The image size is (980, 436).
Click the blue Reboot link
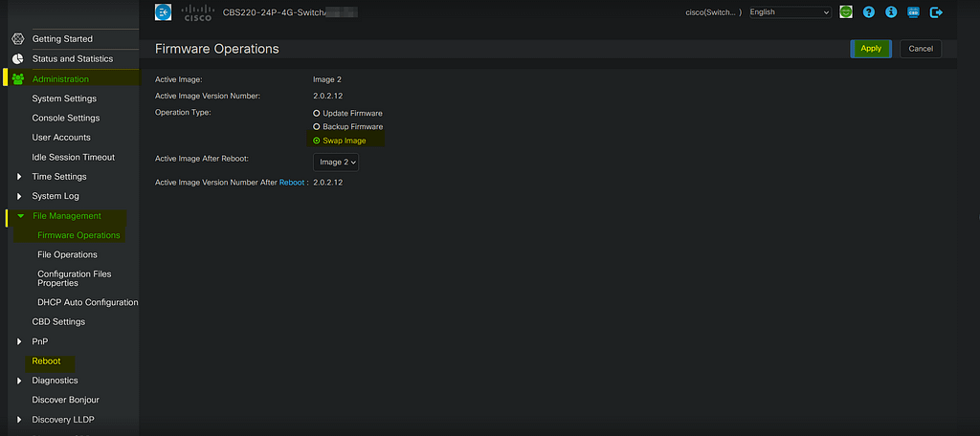click(292, 182)
